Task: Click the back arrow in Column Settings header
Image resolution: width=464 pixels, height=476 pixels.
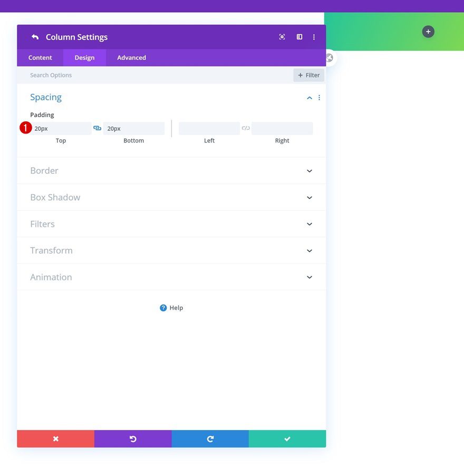Action: point(35,37)
